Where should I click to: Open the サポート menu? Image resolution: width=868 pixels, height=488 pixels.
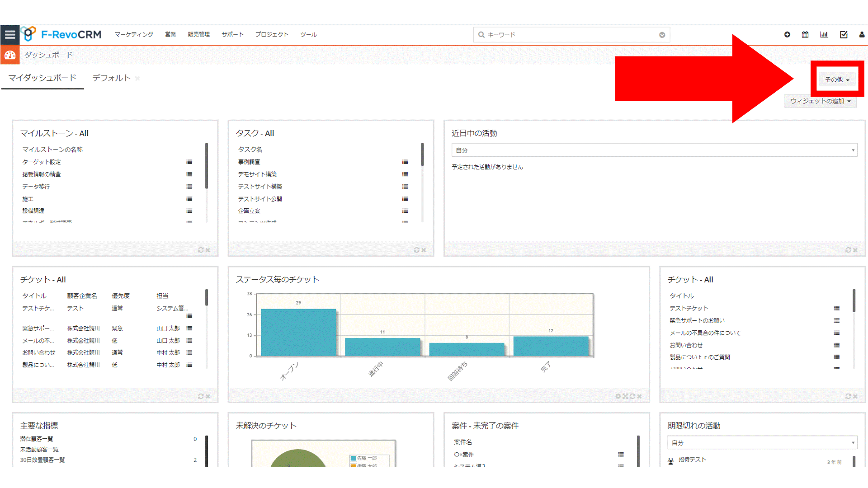pos(232,34)
